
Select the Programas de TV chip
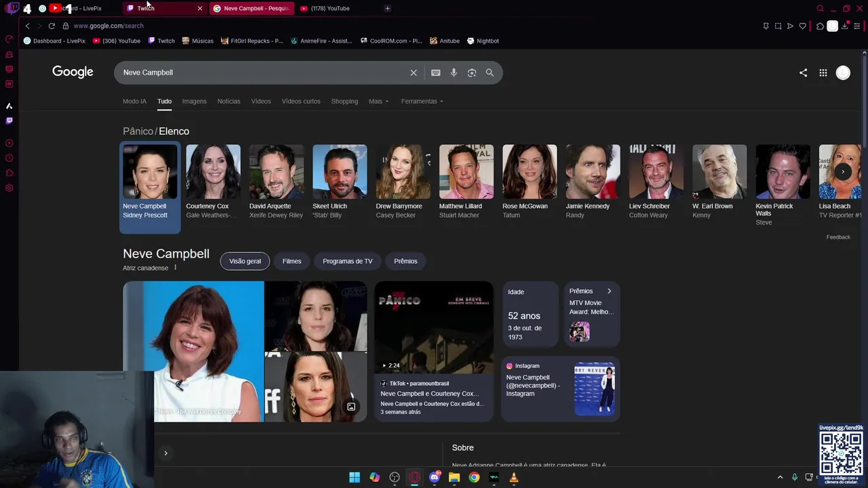click(347, 261)
